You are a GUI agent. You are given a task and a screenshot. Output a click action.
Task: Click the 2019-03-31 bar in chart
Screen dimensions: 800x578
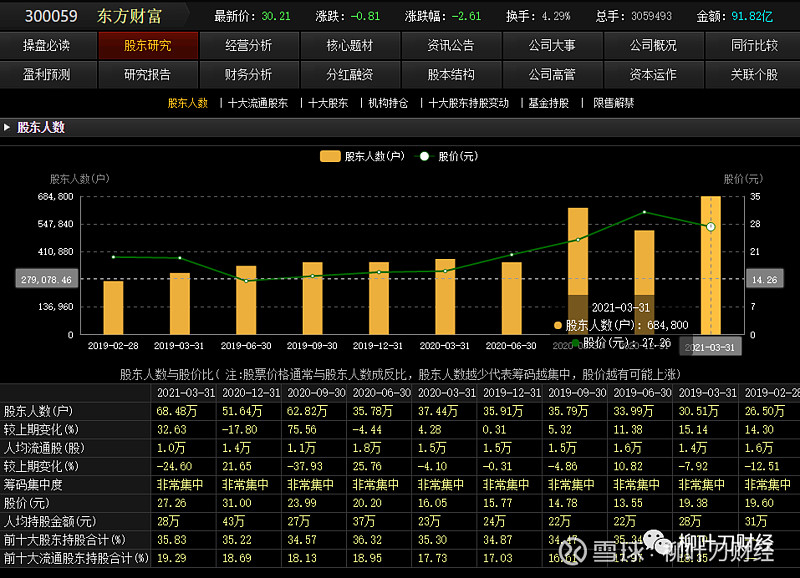tap(180, 304)
